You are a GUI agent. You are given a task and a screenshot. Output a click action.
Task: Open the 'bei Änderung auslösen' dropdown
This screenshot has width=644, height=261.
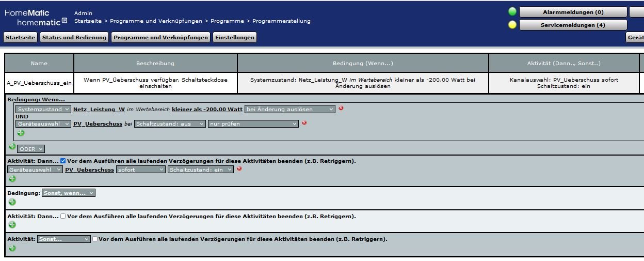pos(289,109)
